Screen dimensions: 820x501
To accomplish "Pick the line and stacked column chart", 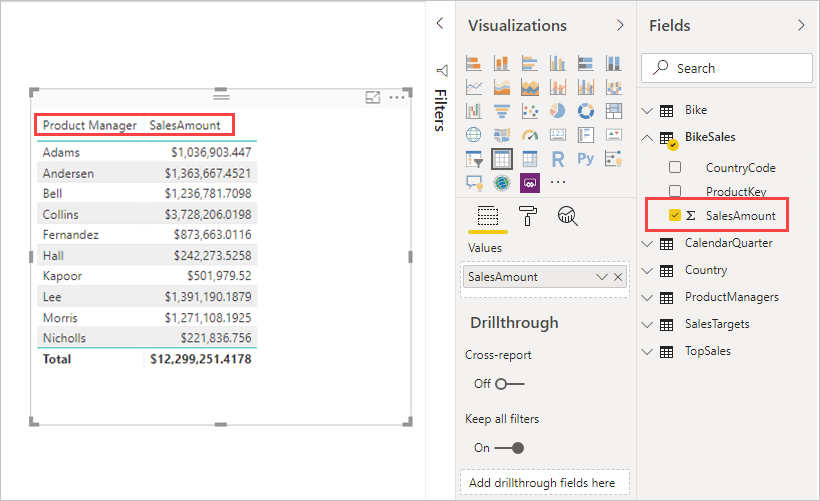I will click(557, 87).
